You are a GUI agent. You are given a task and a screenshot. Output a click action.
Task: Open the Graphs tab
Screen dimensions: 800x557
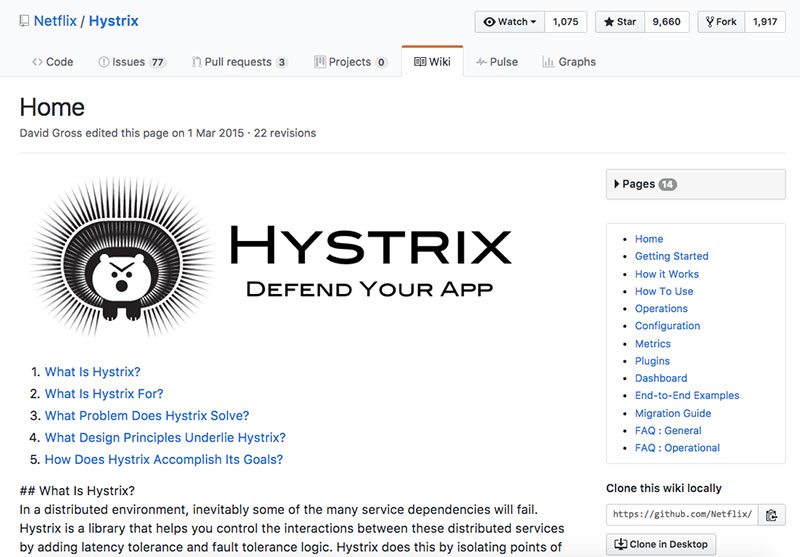(569, 62)
